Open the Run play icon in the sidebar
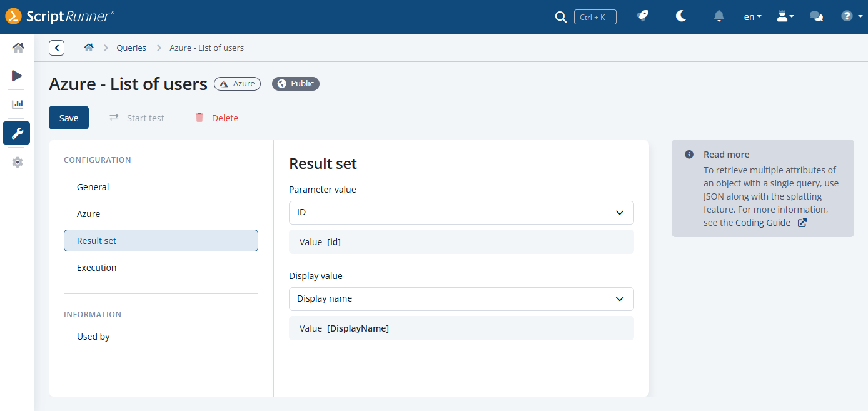Screen dimensions: 868x411 pos(17,76)
